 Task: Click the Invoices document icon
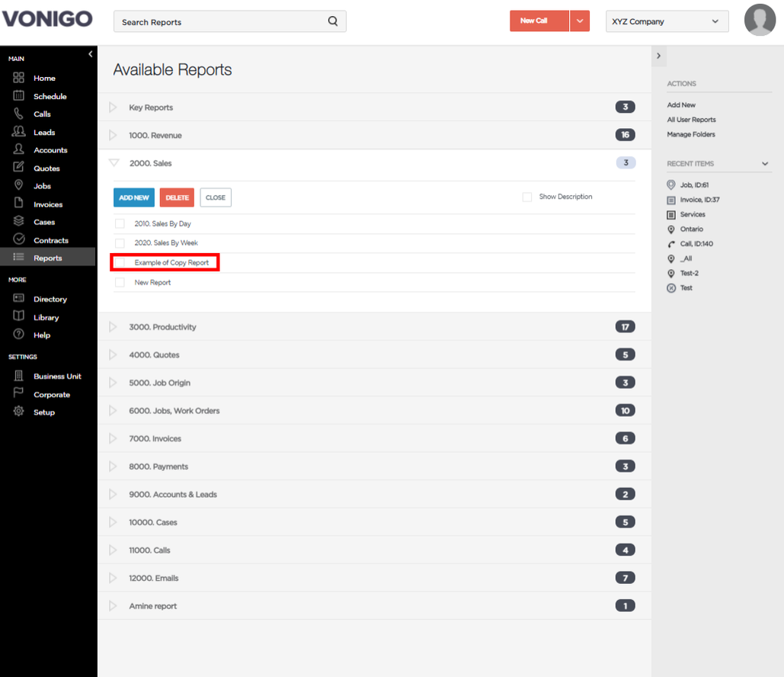click(x=18, y=203)
